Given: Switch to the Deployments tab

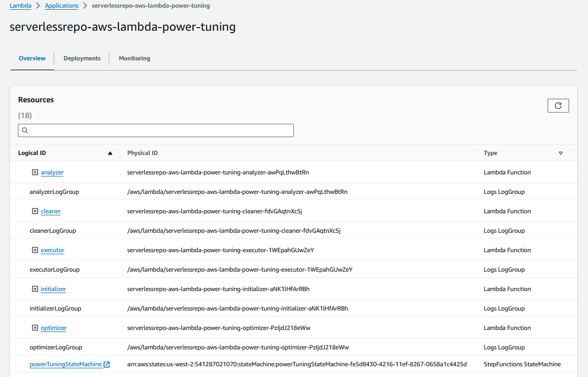Looking at the screenshot, I should (x=82, y=58).
